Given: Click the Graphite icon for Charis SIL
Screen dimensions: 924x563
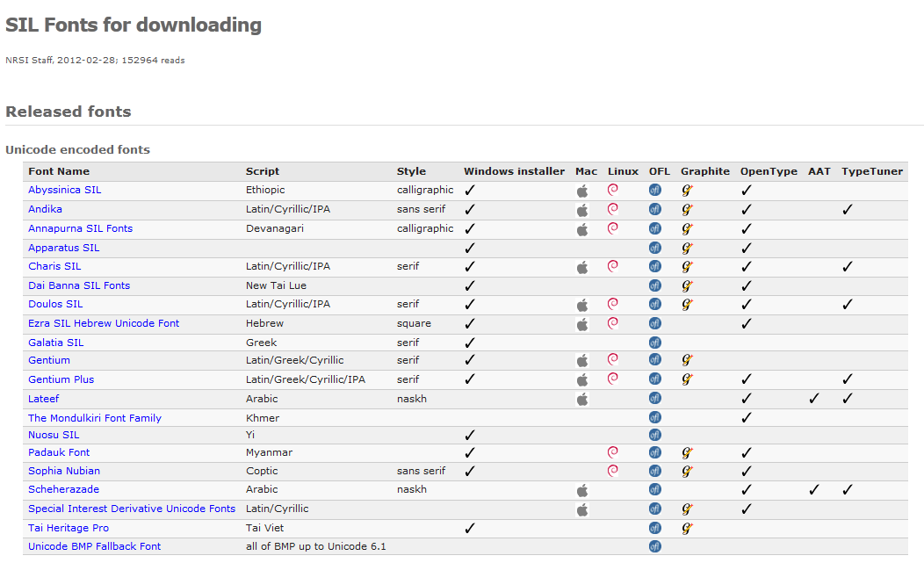Looking at the screenshot, I should coord(687,266).
